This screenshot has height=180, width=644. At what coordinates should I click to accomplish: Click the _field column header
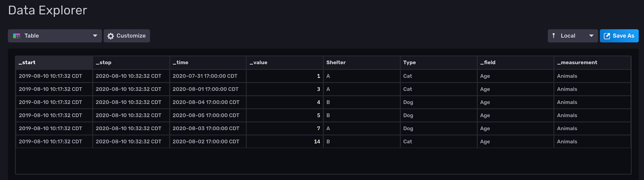[516, 63]
